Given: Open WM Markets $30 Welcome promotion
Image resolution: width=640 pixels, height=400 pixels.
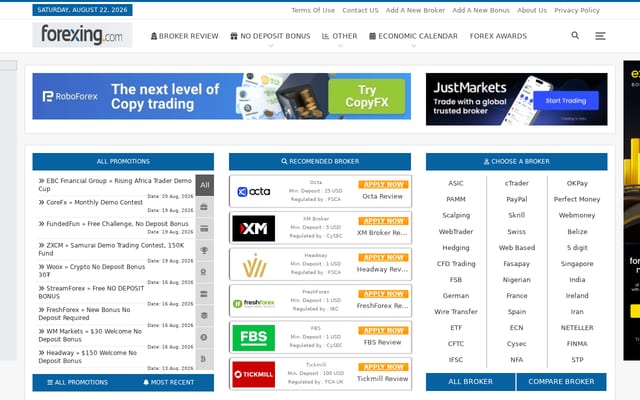Looking at the screenshot, I should (x=90, y=335).
